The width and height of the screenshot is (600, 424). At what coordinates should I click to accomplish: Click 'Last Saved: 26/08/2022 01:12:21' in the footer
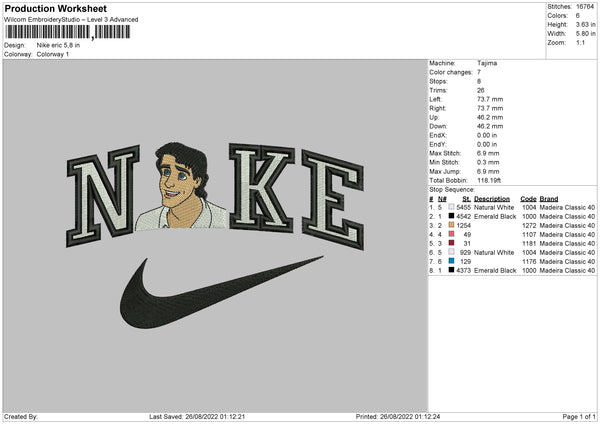197,416
